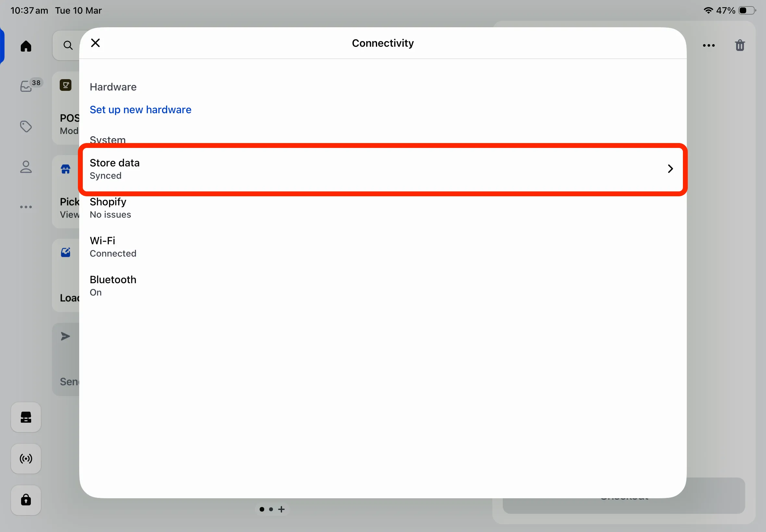
Task: Select the Bluetooth On row
Action: 382,286
